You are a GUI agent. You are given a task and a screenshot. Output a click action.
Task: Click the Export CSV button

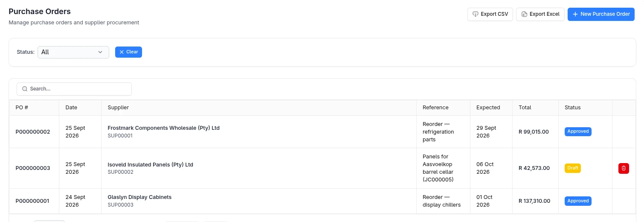click(x=490, y=14)
